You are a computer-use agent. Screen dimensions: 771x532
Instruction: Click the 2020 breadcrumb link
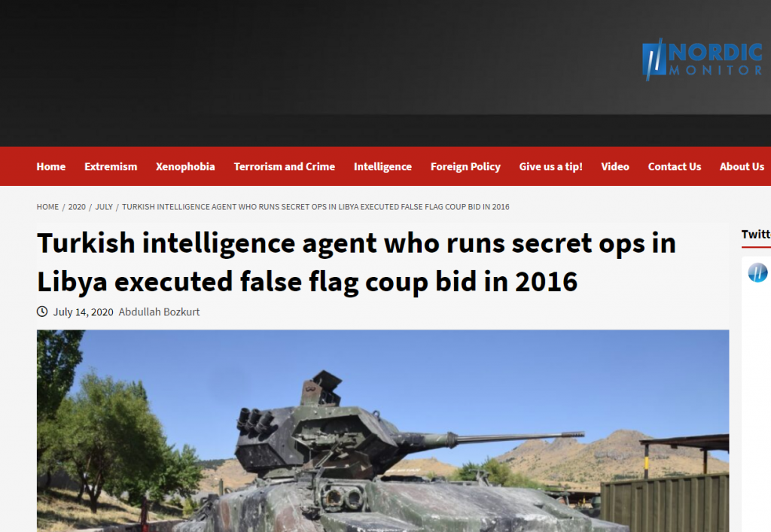click(77, 207)
